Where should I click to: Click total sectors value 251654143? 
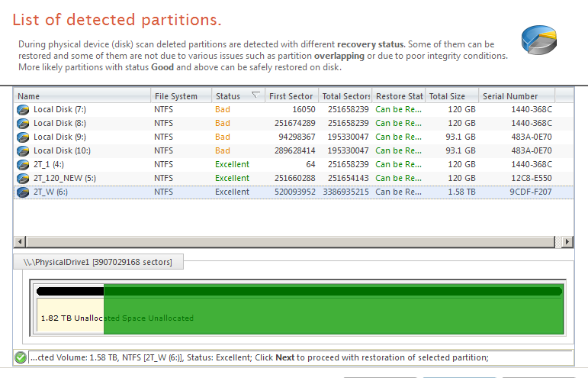tap(348, 178)
